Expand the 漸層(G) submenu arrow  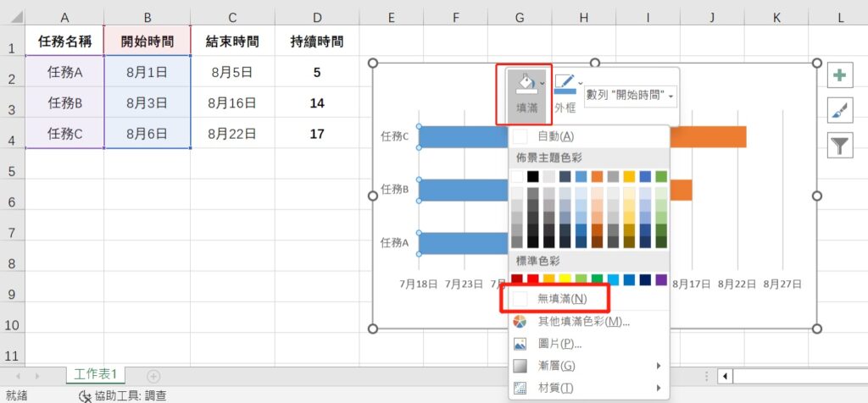pos(659,366)
